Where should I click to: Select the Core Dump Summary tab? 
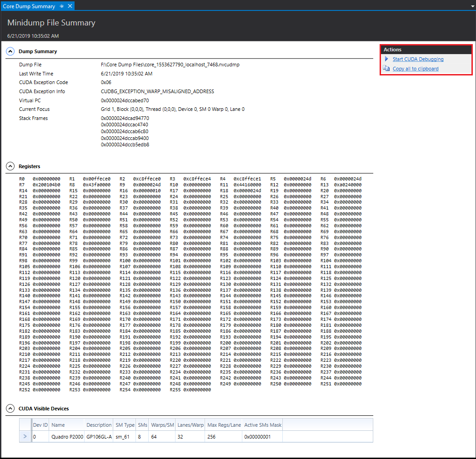click(x=29, y=6)
